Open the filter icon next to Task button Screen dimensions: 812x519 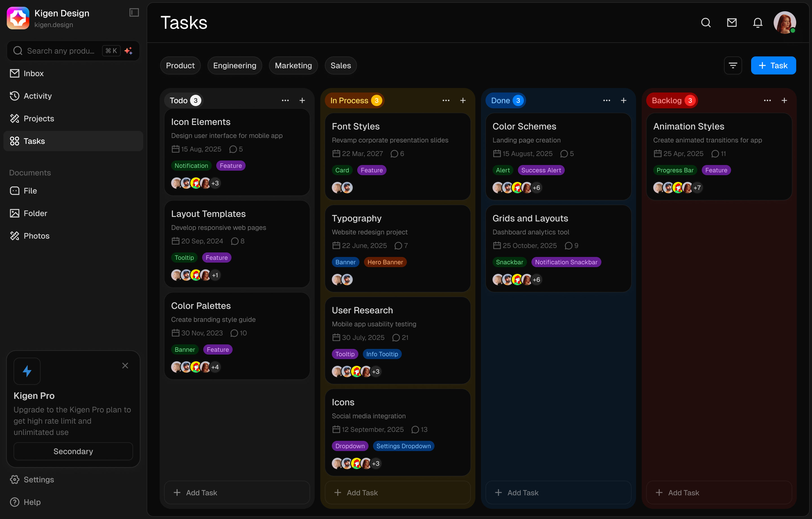(733, 65)
